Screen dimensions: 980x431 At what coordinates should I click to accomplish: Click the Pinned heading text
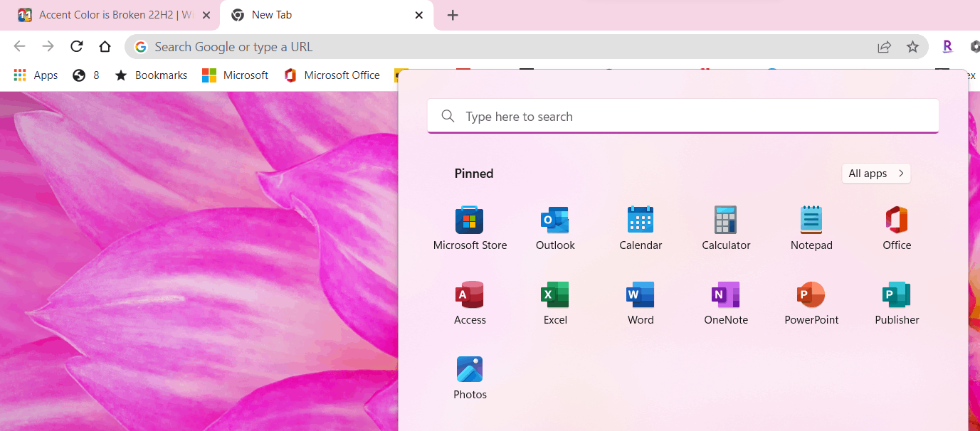click(474, 174)
